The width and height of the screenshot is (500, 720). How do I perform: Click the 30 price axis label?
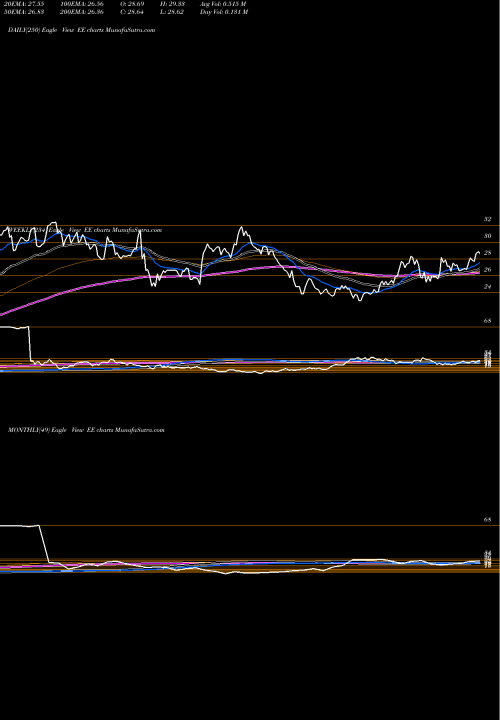click(x=488, y=236)
